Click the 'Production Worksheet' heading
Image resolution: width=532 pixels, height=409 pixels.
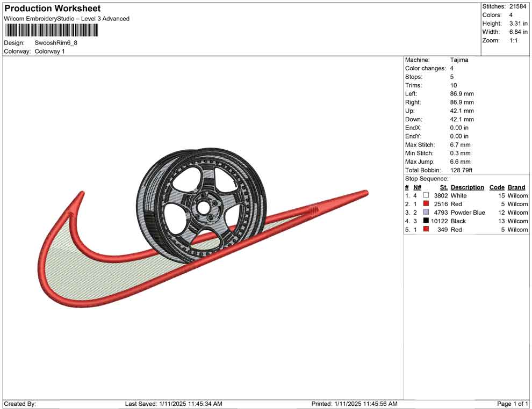[53, 9]
